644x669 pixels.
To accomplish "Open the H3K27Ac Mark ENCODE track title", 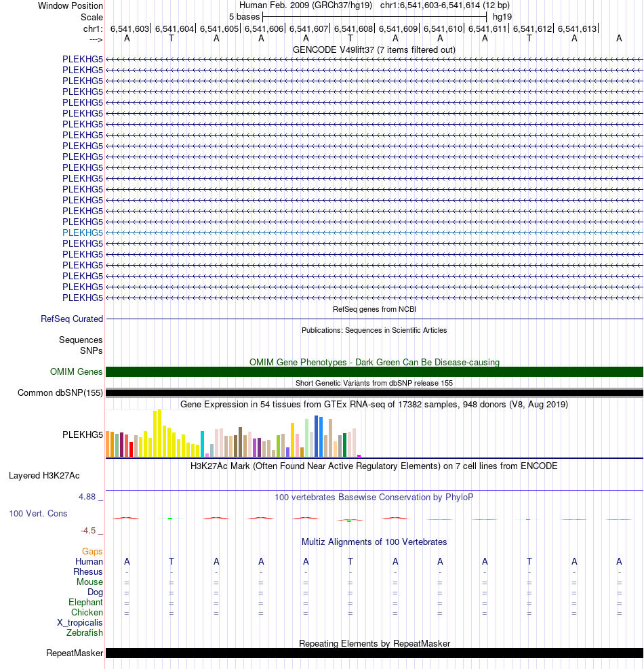I will pos(374,466).
